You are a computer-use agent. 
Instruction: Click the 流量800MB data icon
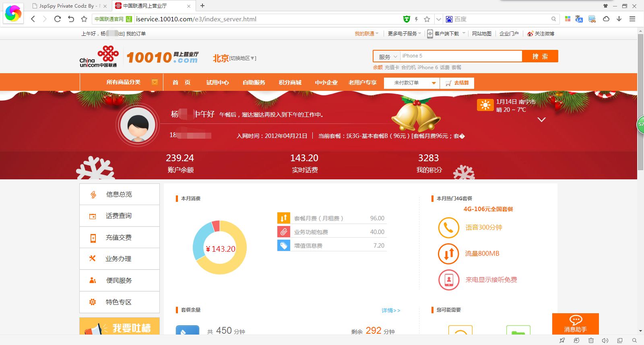tap(448, 254)
